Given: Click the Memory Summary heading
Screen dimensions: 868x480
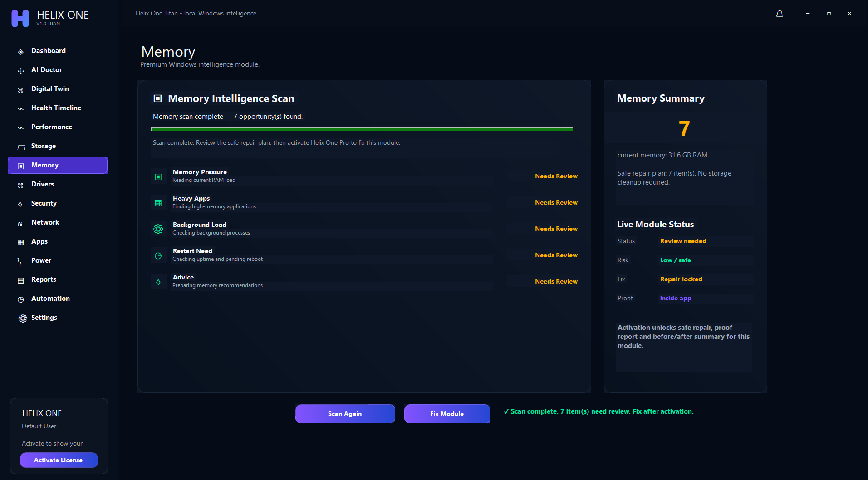Looking at the screenshot, I should 661,98.
